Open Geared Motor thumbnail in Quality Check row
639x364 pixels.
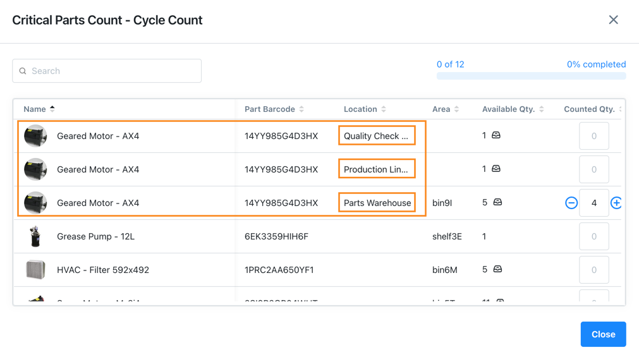35,136
